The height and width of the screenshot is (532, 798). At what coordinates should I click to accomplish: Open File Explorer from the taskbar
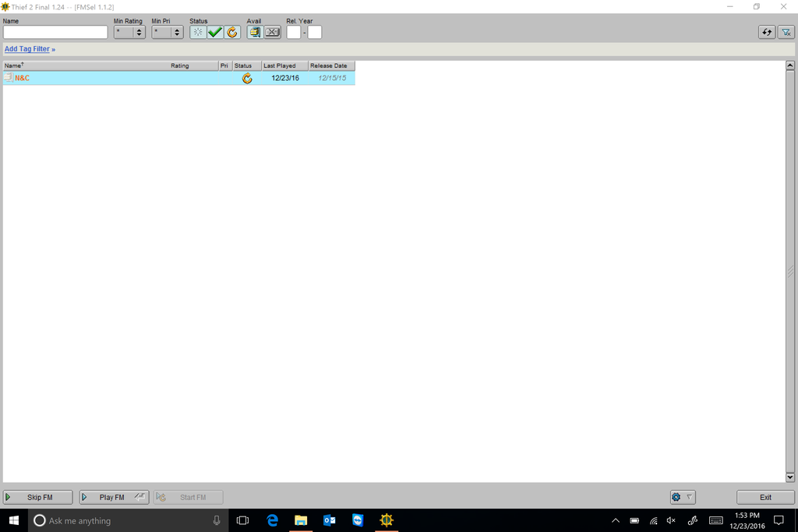click(301, 520)
